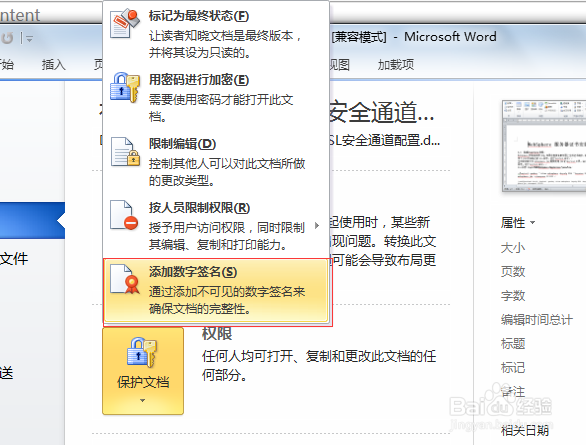Click the lock icon on 保护文档 button
Viewport: 586px width, 445px height.
click(142, 352)
